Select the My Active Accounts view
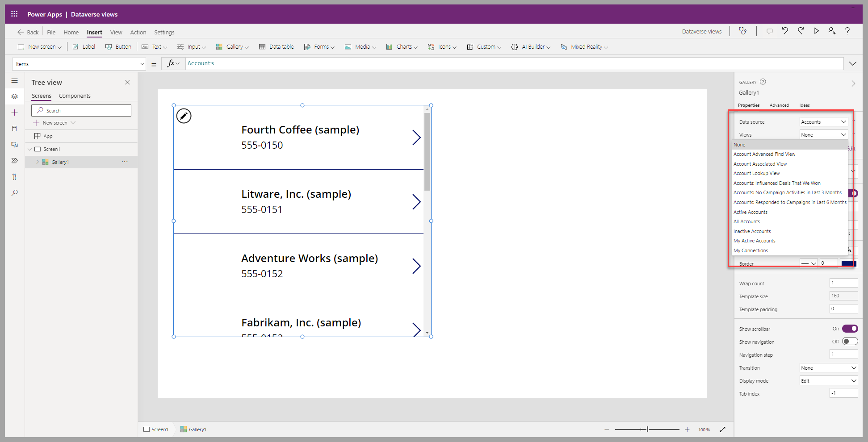 tap(790, 241)
